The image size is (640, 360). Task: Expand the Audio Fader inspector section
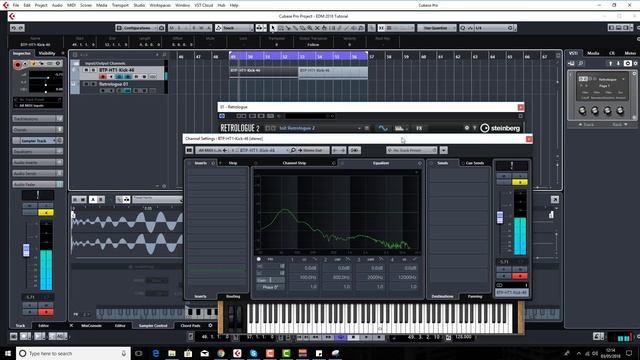pos(37,184)
